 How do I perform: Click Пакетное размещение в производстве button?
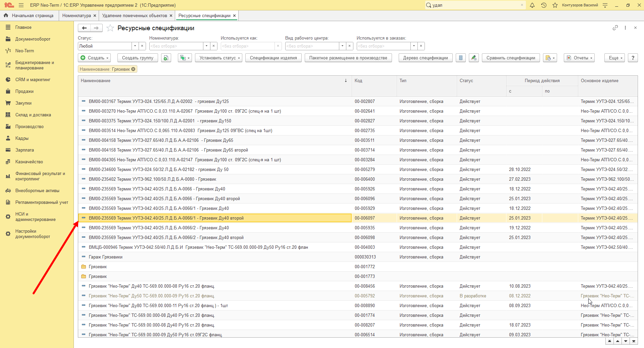(x=348, y=58)
